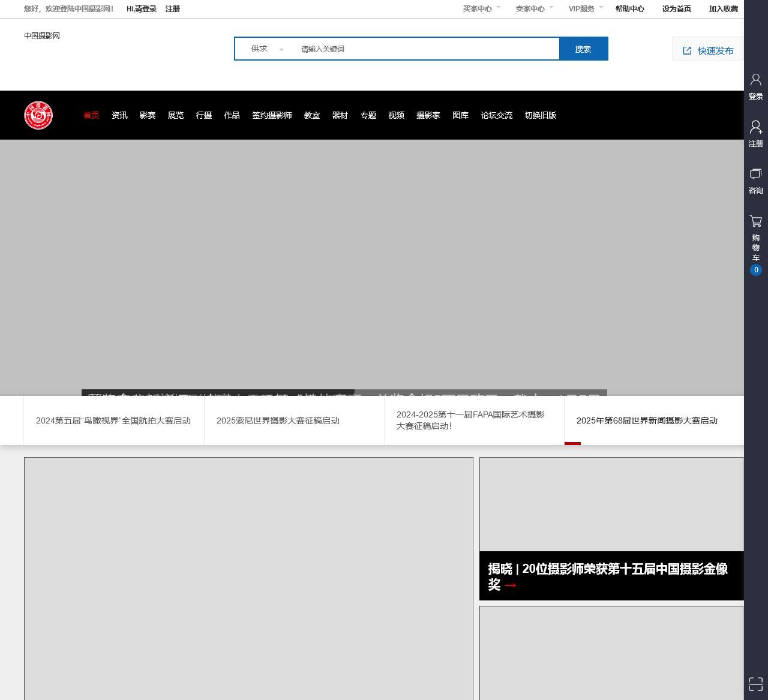
Task: Click the 设为首页 link
Action: point(677,9)
